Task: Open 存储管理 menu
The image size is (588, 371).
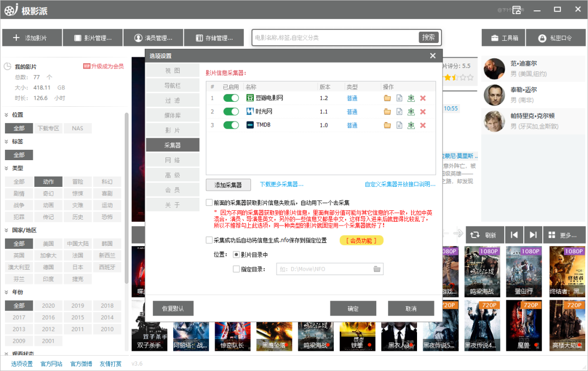Action: (x=214, y=38)
